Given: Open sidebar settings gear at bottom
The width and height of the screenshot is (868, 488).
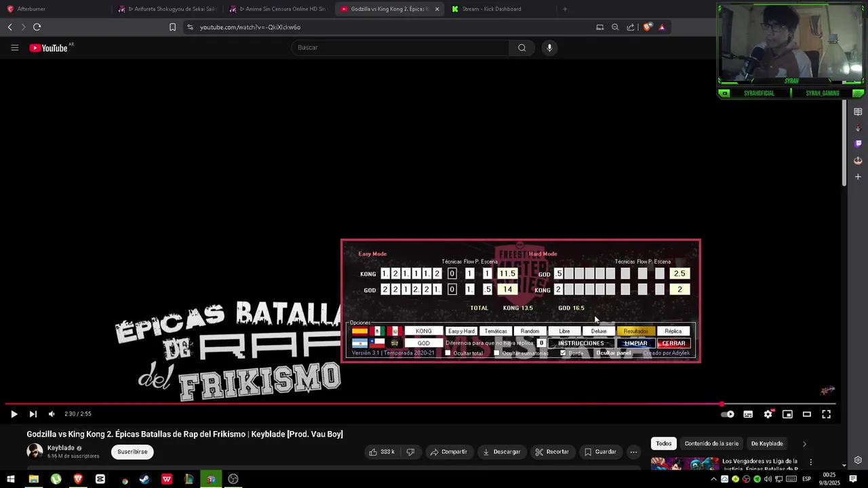Looking at the screenshot, I should [858, 460].
